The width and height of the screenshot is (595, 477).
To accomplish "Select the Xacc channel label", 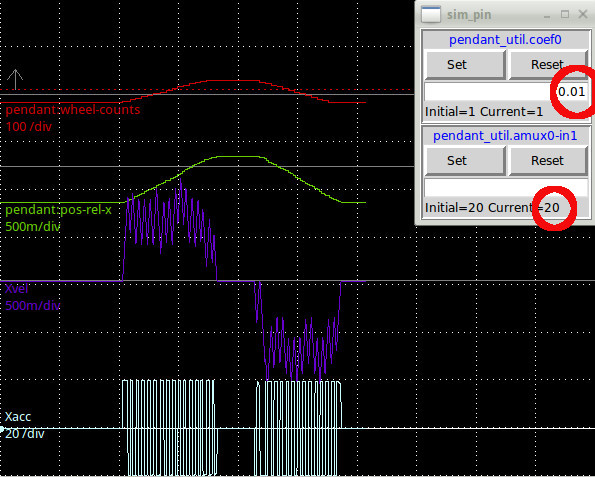I will (x=17, y=417).
